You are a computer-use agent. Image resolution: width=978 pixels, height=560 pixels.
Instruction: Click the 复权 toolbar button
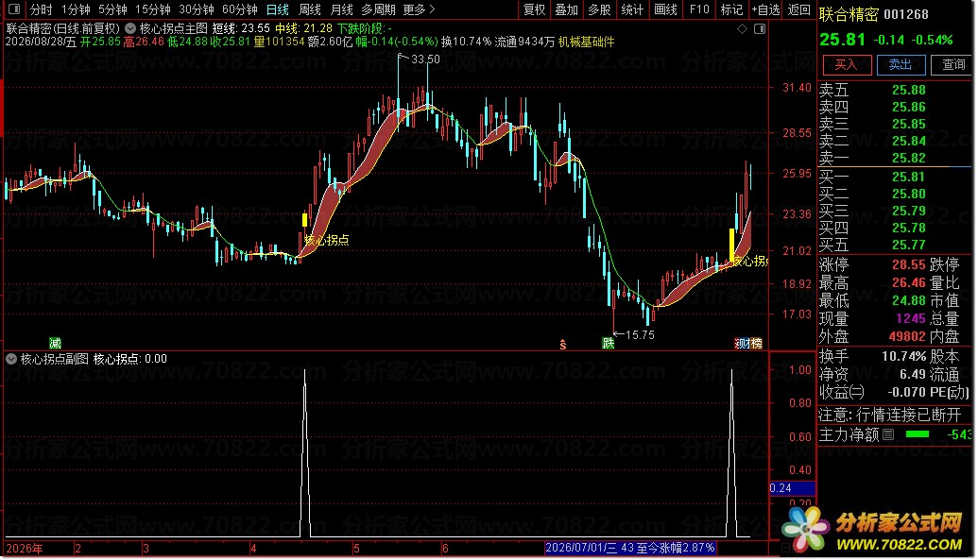pos(535,9)
